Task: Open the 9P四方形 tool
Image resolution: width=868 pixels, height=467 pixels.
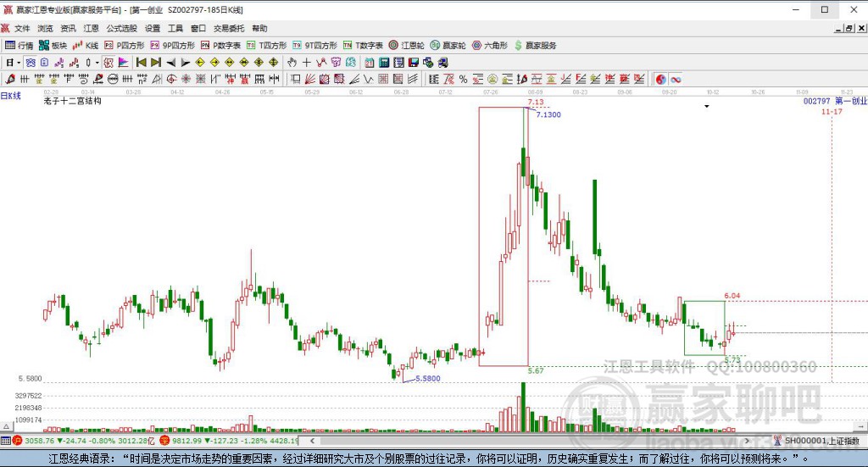Action: coord(173,46)
